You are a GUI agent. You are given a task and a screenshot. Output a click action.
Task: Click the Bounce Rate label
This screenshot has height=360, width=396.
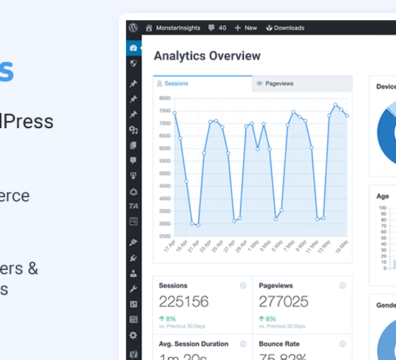coord(279,344)
